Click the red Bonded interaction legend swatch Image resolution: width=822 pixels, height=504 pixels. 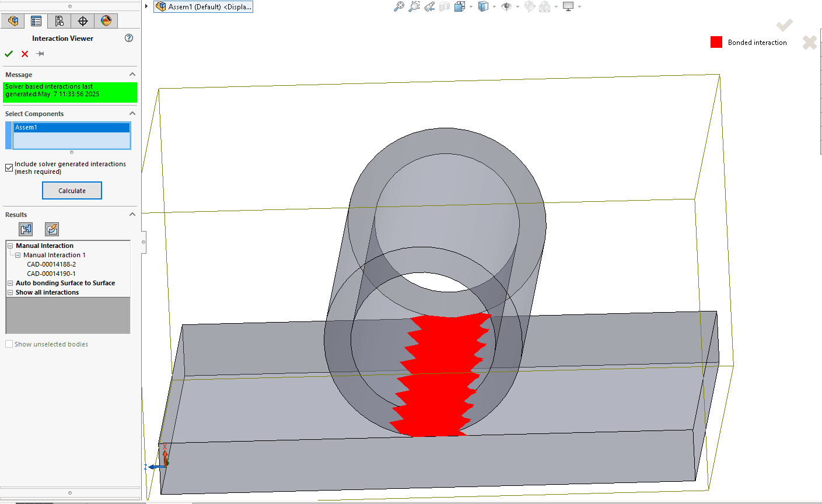coord(716,42)
